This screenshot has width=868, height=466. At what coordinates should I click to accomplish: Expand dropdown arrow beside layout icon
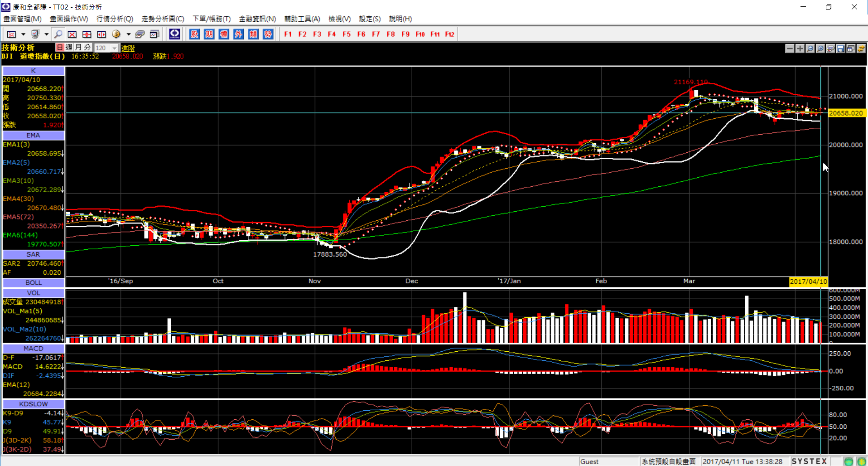pos(23,34)
